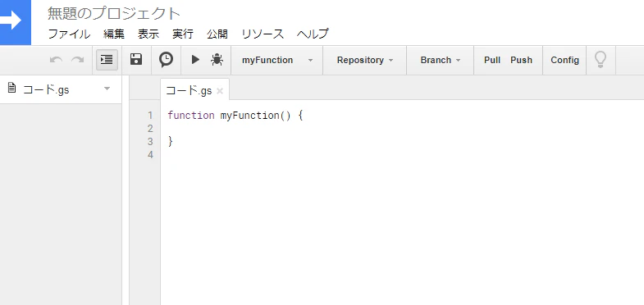Click the undo arrow icon
The image size is (644, 305).
(56, 60)
